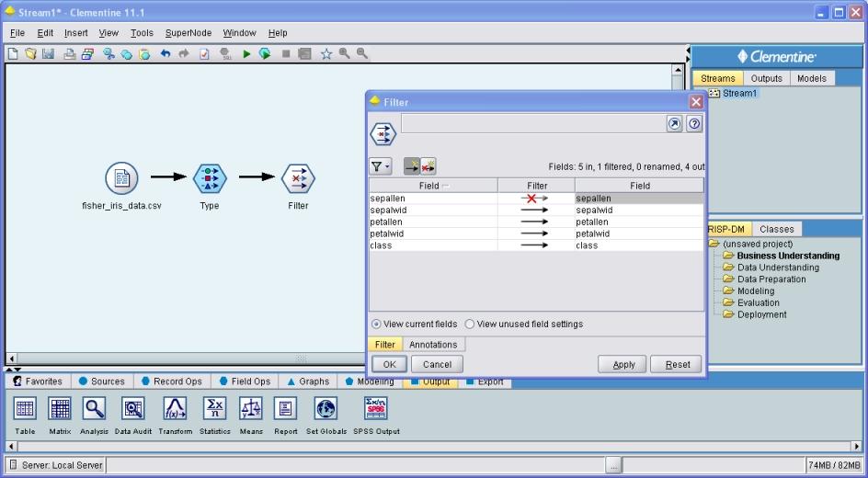The image size is (868, 478).
Task: Select View unused field settings option
Action: point(470,324)
